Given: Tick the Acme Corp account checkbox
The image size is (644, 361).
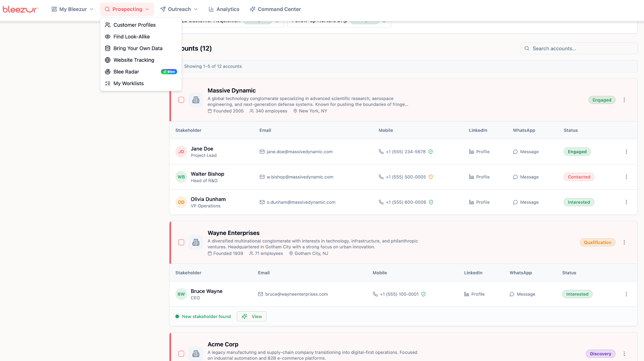Looking at the screenshot, I should tap(181, 354).
